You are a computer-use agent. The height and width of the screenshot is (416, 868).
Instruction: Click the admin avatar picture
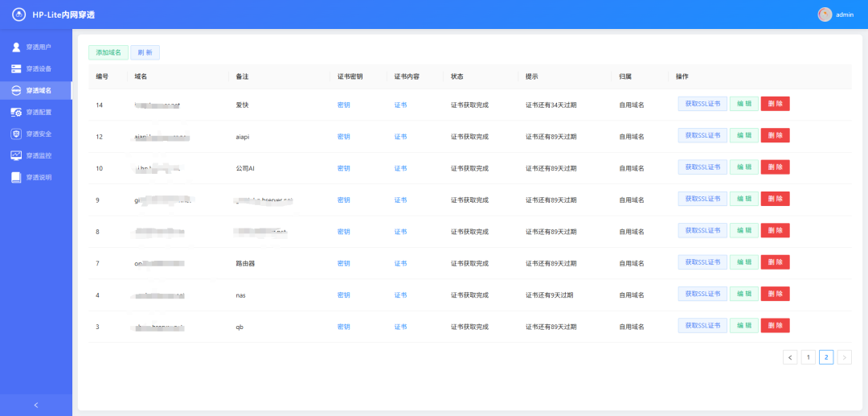[825, 14]
